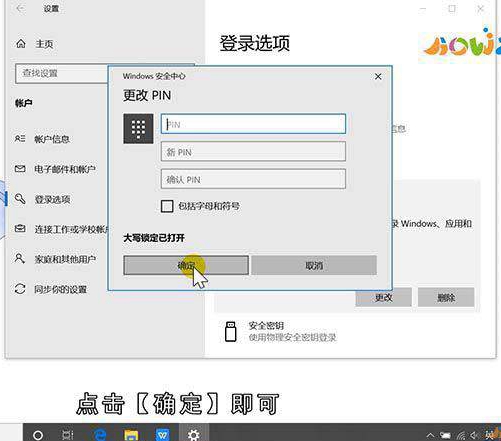Click the 新 PIN field
The height and width of the screenshot is (441, 501).
tap(253, 152)
